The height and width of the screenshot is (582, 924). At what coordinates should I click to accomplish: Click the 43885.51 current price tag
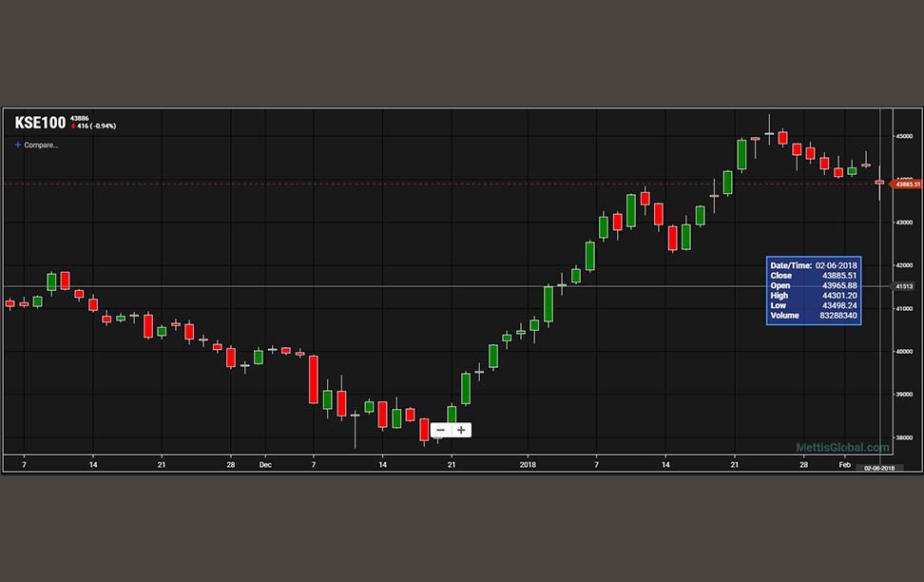pos(907,184)
